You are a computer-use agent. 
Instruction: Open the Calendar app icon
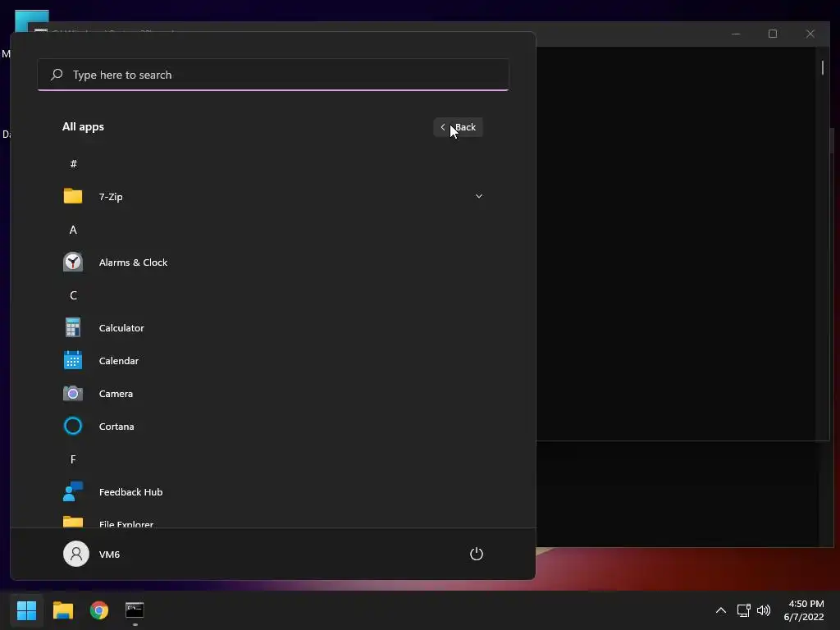73,360
